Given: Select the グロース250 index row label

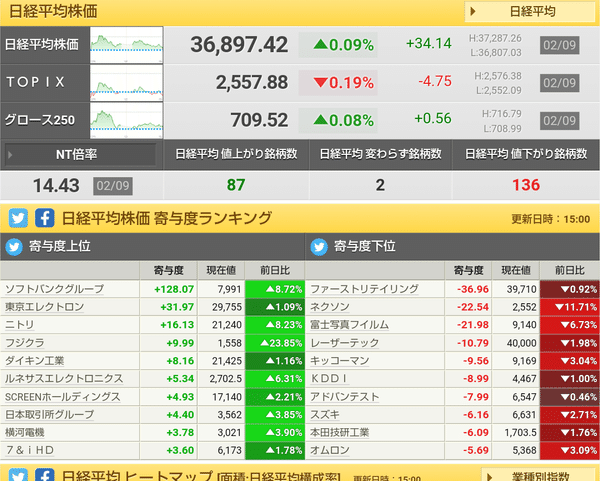Looking at the screenshot, I should pos(40,120).
